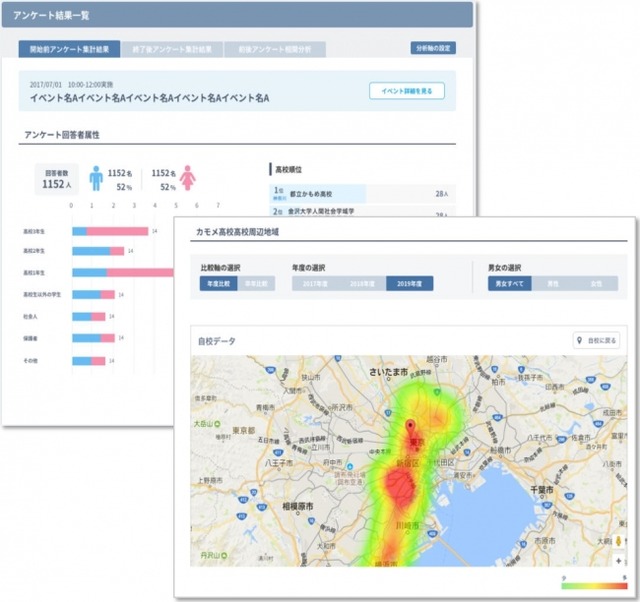Click the 分析軸の設定 button
Screen dimensions: 640x602
[x=433, y=48]
